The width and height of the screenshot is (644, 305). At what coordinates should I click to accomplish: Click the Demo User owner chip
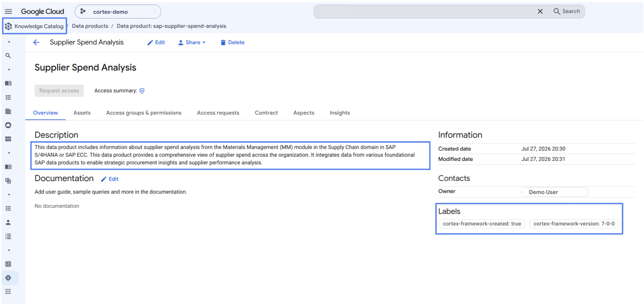pos(555,192)
